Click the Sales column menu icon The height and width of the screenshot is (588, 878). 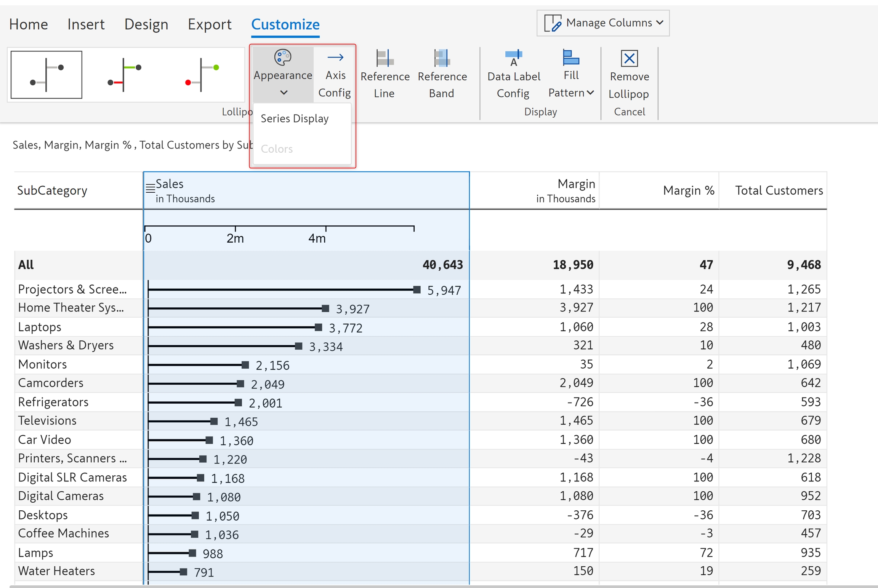tap(150, 188)
